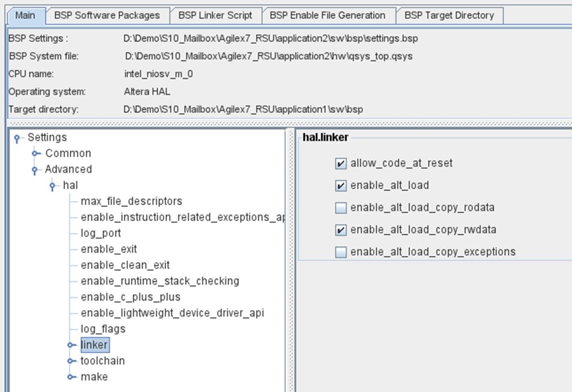Collapse the Settings root tree node
The image size is (572, 392).
(17, 138)
